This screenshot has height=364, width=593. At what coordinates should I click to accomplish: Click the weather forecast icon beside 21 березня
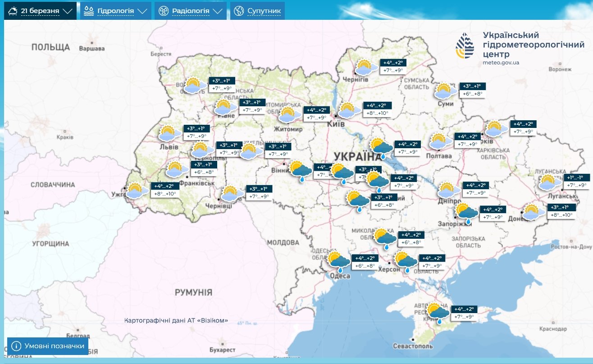click(x=13, y=11)
